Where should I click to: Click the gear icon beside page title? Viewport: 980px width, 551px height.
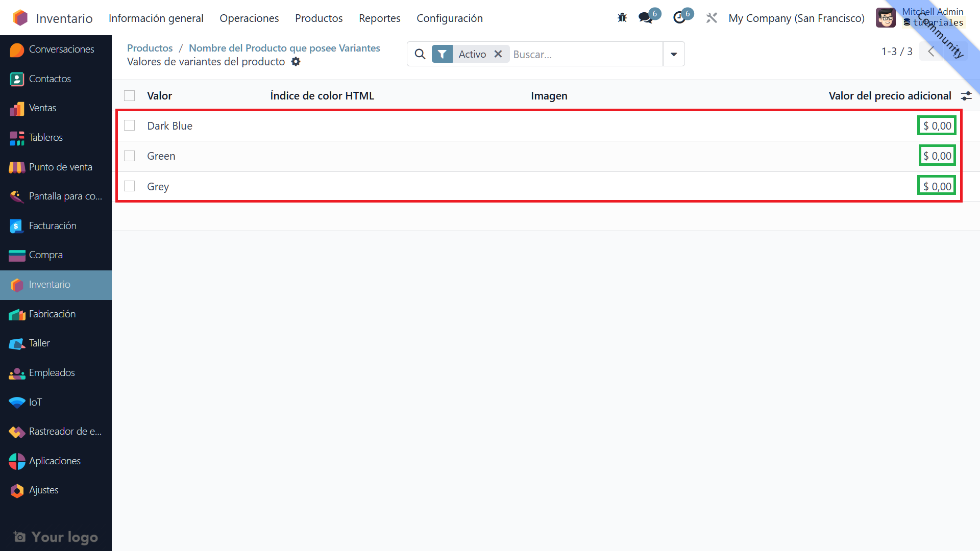pos(296,62)
